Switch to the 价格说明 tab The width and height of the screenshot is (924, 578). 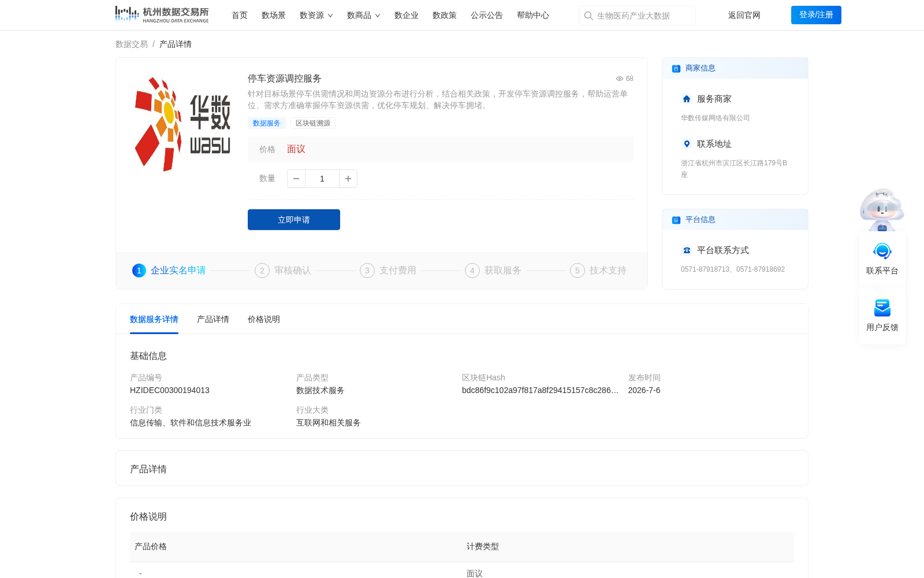[x=264, y=320]
